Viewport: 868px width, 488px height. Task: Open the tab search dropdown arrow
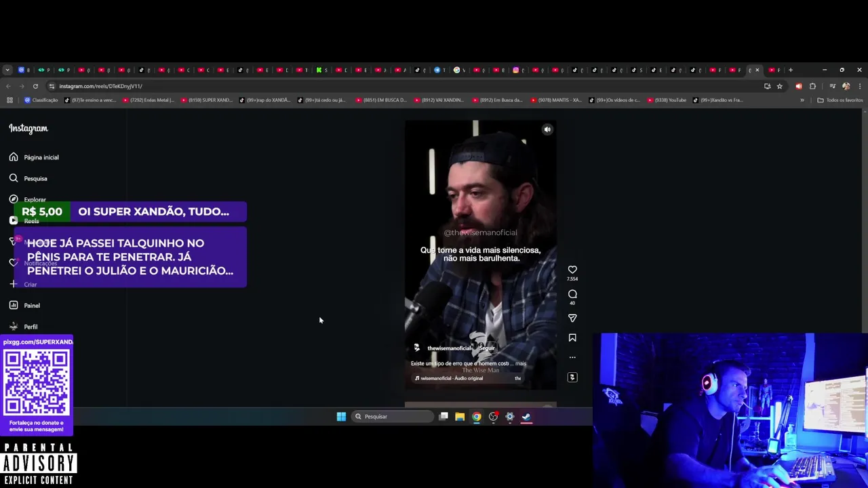[x=7, y=70]
